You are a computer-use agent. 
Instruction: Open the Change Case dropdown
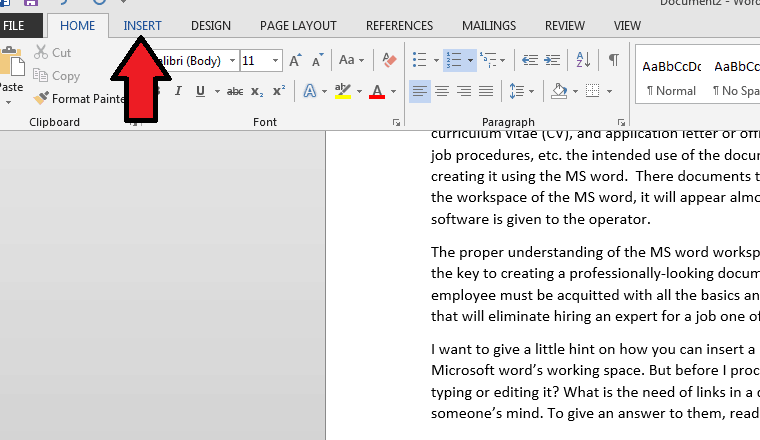click(352, 61)
